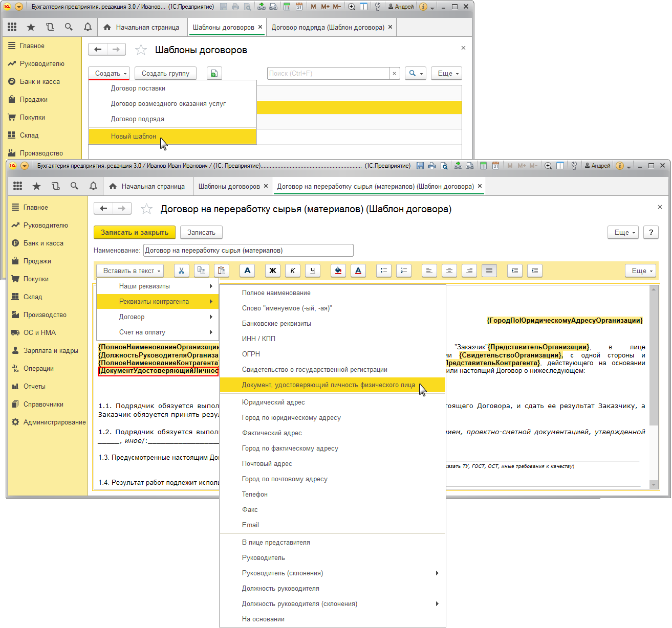The height and width of the screenshot is (628, 672).
Task: Open 'Справочники' section
Action: click(48, 404)
